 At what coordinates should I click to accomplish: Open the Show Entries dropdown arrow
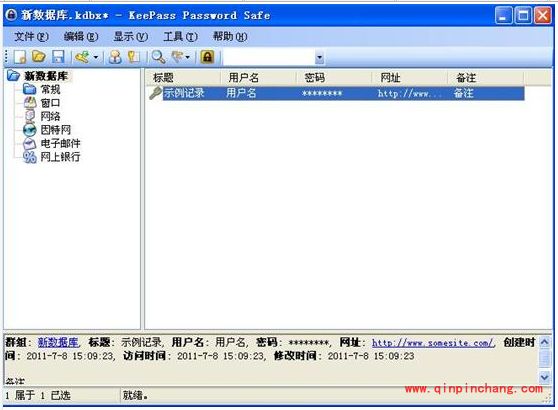[188, 57]
